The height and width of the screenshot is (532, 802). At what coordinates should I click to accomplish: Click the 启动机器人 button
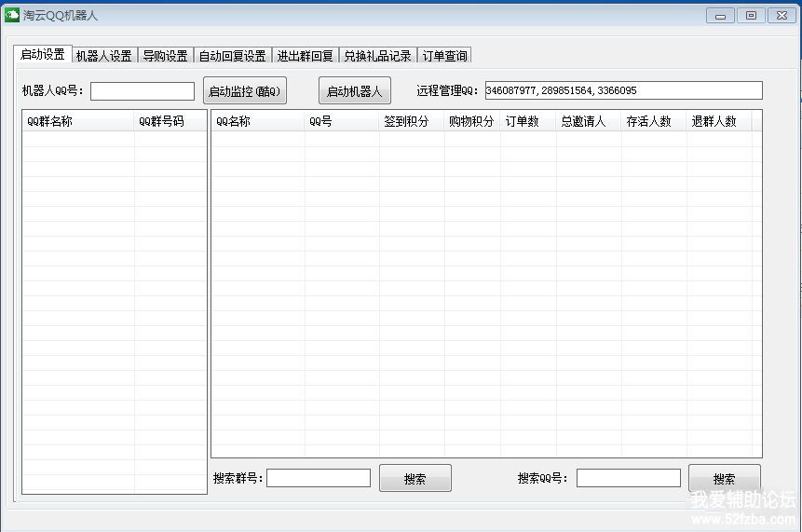355,91
